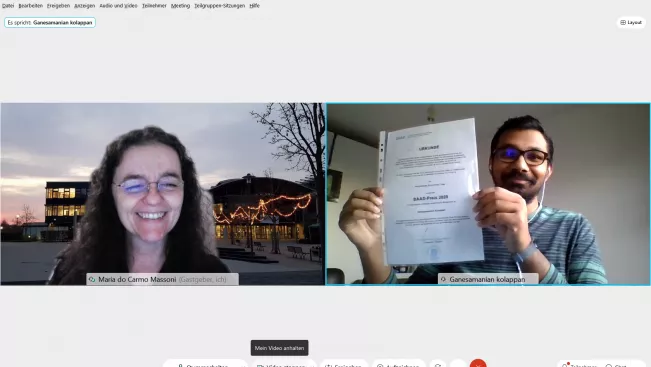Click the Layout button
This screenshot has height=367, width=651.
[x=631, y=22]
